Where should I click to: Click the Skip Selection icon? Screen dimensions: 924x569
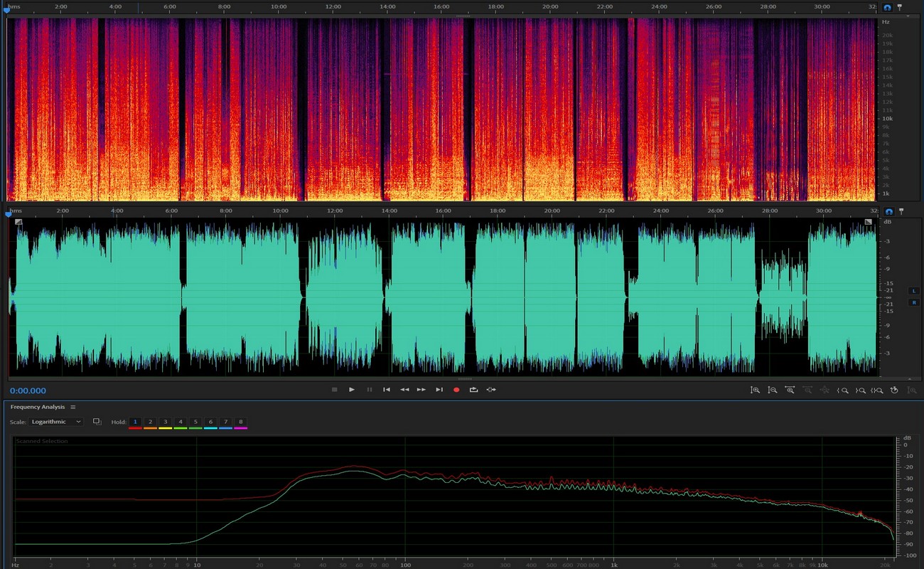coord(491,390)
